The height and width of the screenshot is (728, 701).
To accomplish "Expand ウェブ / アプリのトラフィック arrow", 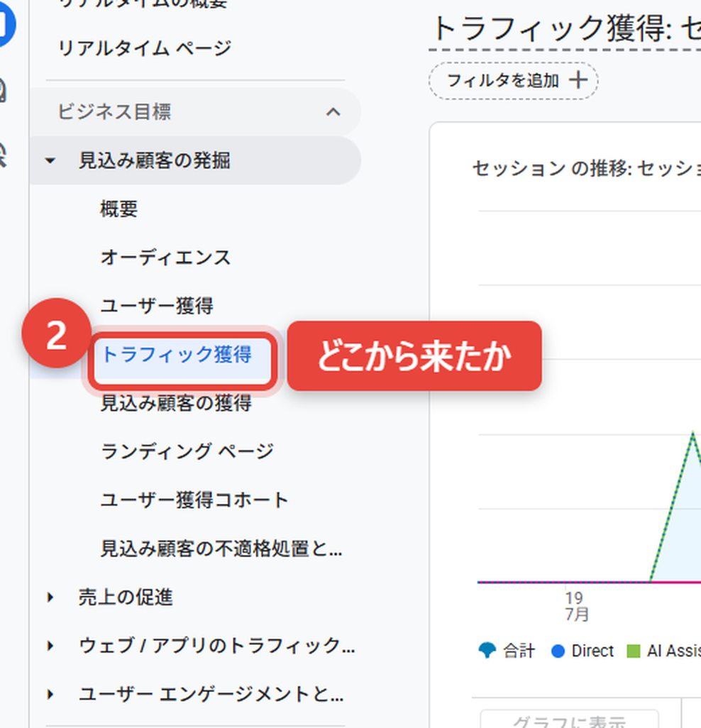I will (50, 646).
